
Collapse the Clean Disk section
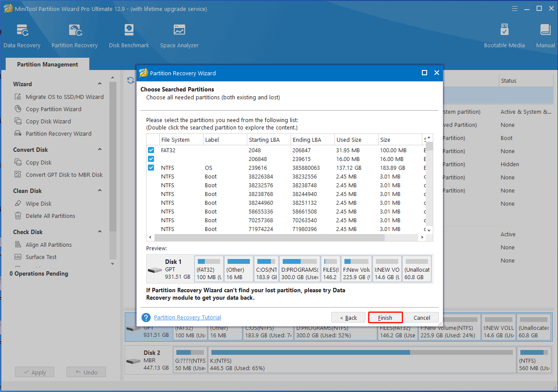click(x=100, y=191)
